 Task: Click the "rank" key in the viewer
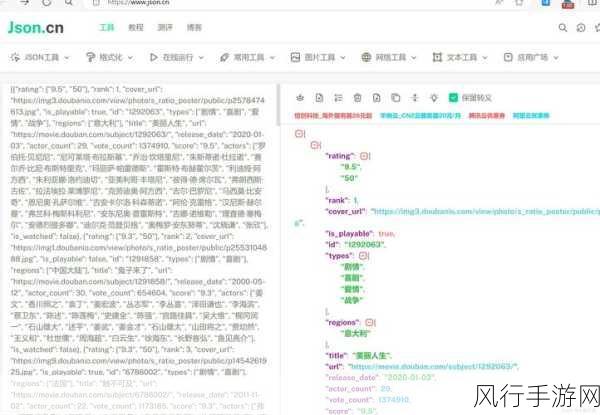[337, 200]
